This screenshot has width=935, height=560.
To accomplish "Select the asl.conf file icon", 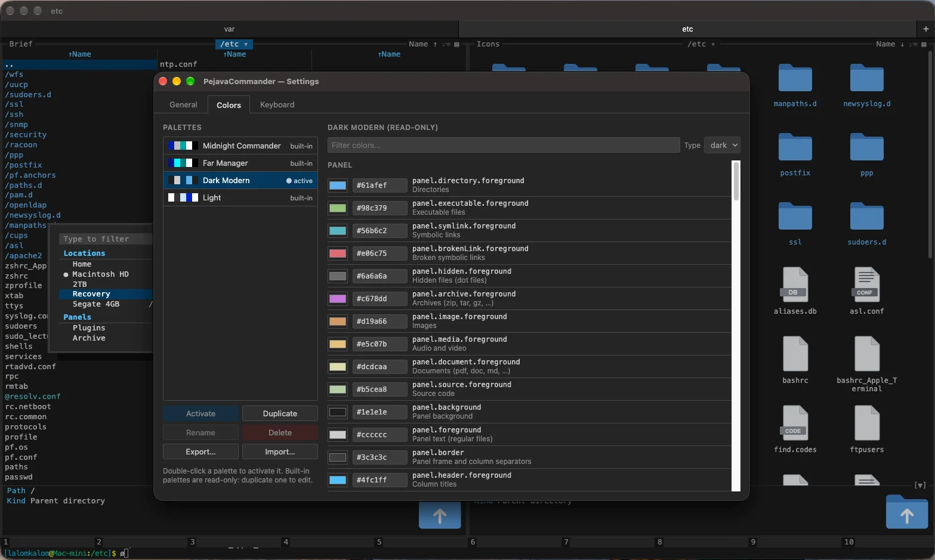I will 866,284.
